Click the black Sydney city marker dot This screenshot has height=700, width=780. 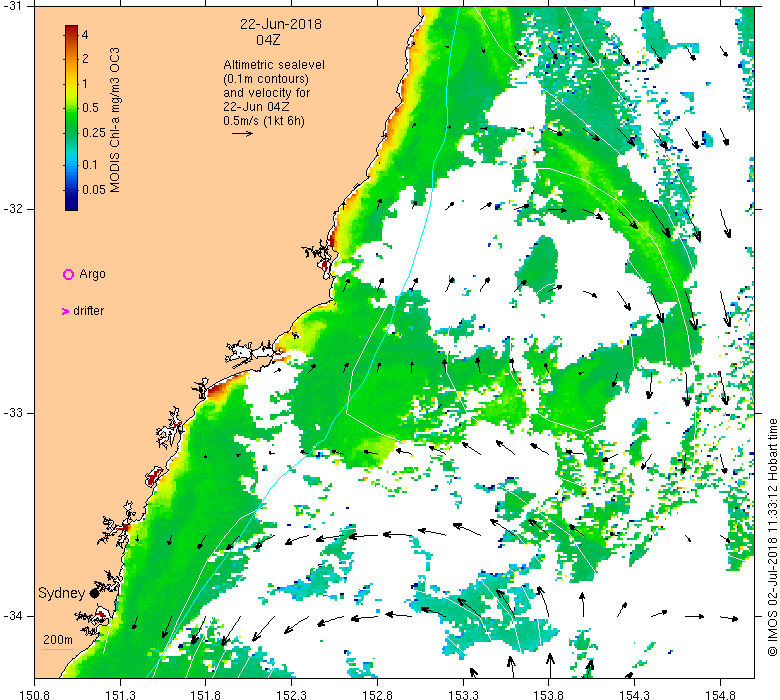[94, 593]
